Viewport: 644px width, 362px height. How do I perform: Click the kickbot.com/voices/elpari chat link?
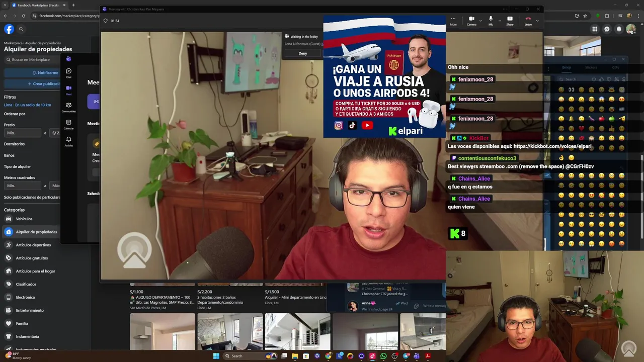(552, 146)
